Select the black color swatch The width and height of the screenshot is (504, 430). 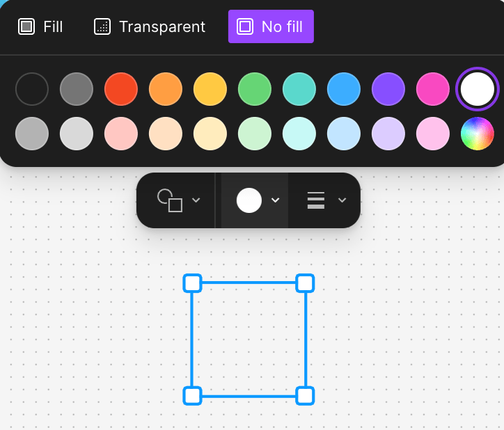(32, 89)
